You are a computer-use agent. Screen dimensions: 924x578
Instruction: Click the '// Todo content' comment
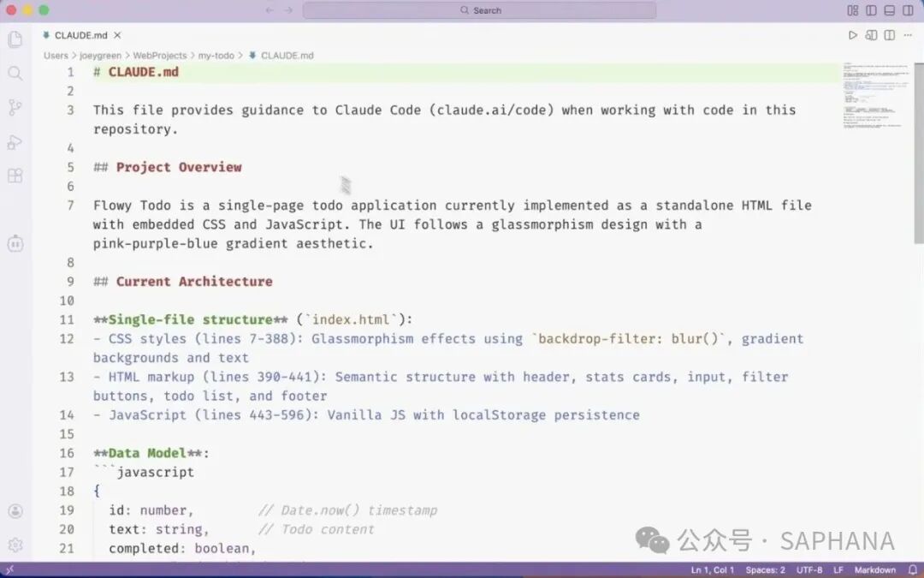316,529
